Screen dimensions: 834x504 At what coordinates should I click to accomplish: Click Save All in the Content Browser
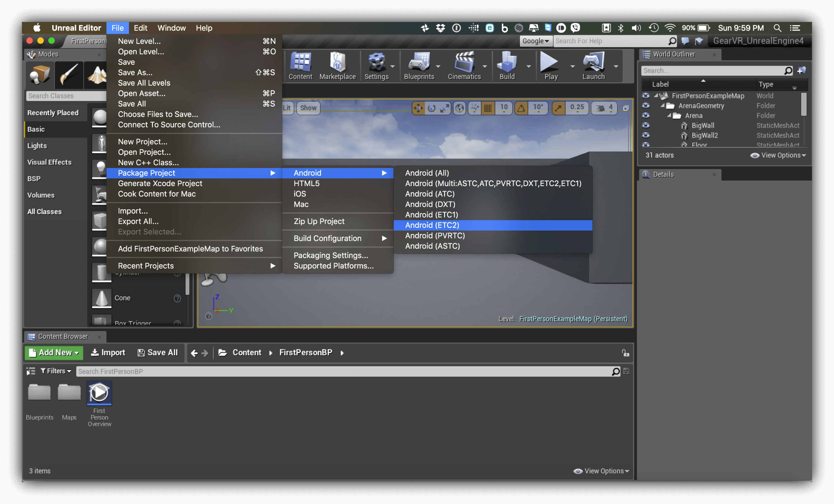pyautogui.click(x=158, y=352)
